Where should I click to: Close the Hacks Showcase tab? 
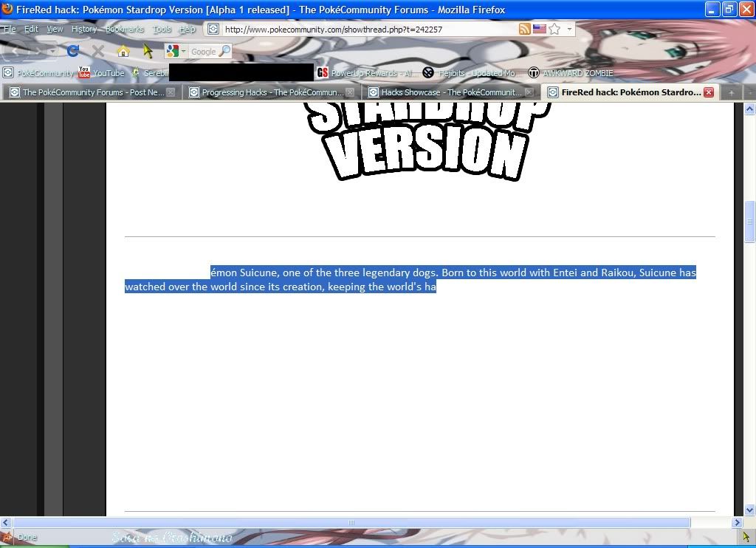coord(529,92)
